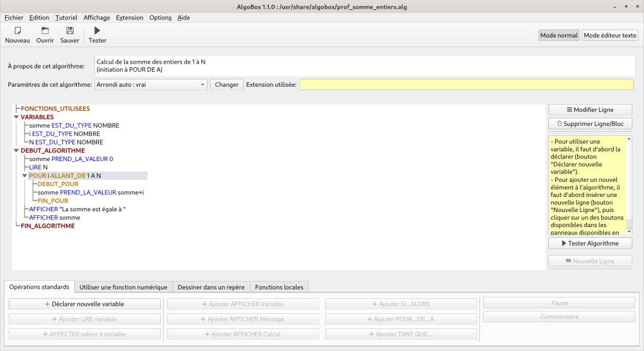Viewport: 644px width, 351px height.
Task: Switch to Mode éditeur texte
Action: click(610, 35)
